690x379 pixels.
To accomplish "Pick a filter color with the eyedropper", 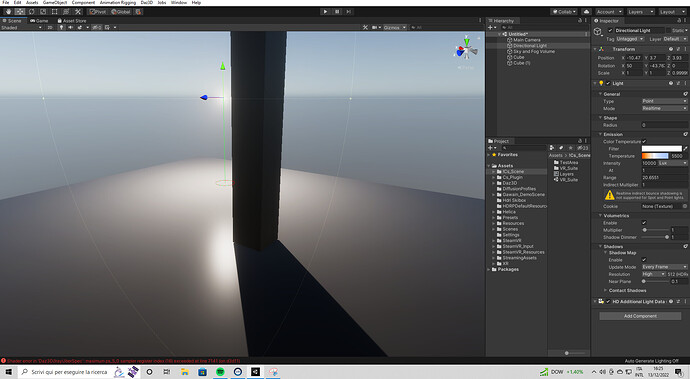I will tap(686, 149).
